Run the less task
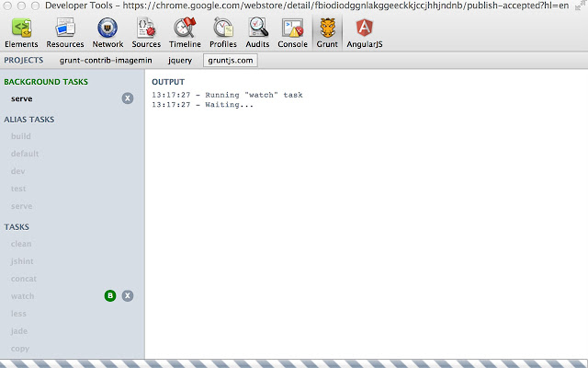588x368 pixels. tap(18, 314)
